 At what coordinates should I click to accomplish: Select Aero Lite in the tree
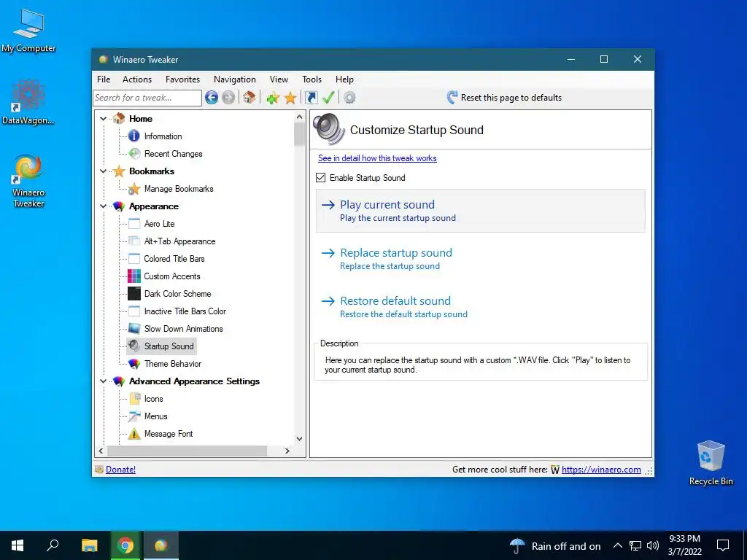tap(159, 224)
